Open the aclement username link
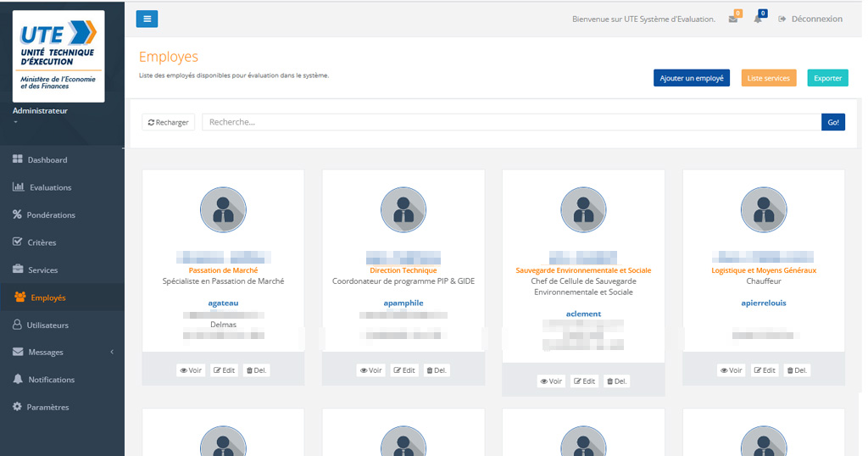The image size is (868, 456). point(583,314)
